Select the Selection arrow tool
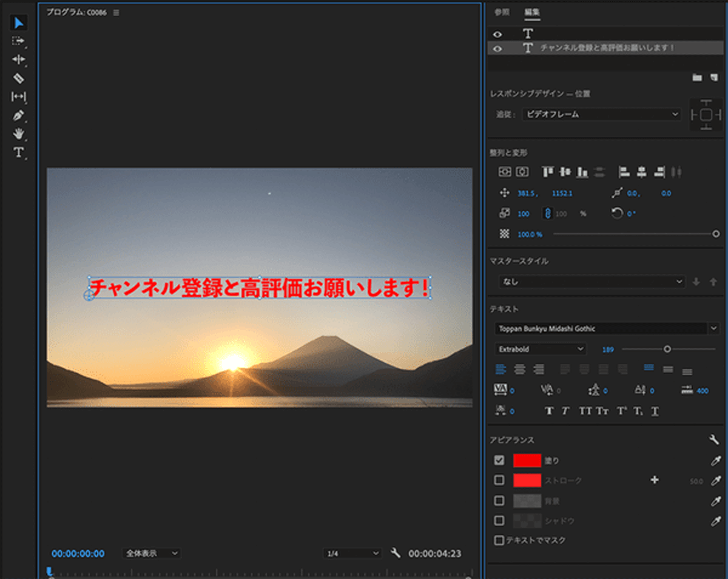Image resolution: width=728 pixels, height=579 pixels. 19,23
